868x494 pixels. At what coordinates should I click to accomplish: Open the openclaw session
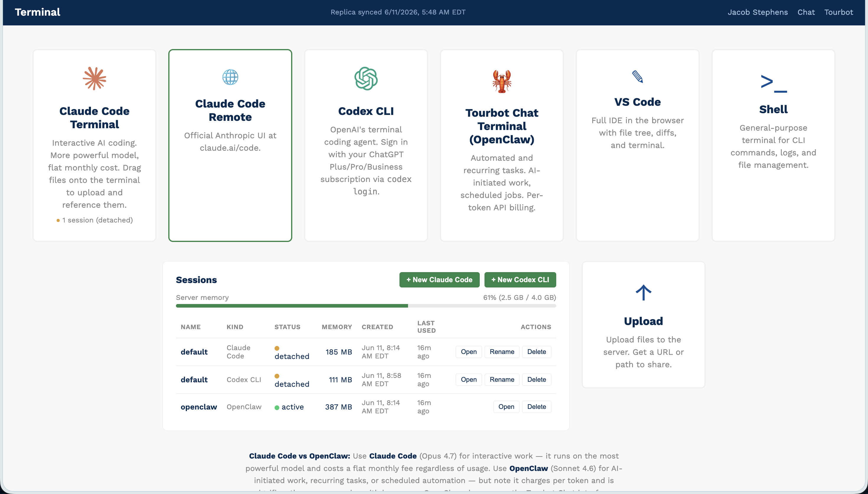[x=506, y=407]
